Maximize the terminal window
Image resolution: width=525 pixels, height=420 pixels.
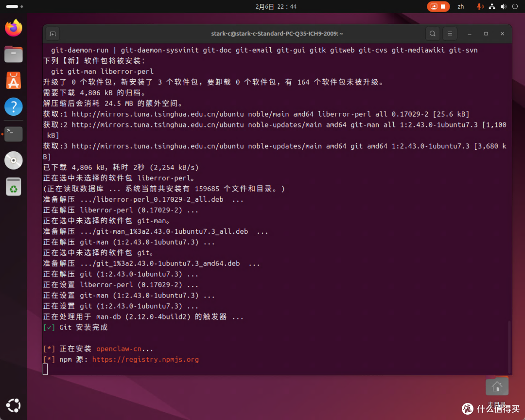point(486,34)
